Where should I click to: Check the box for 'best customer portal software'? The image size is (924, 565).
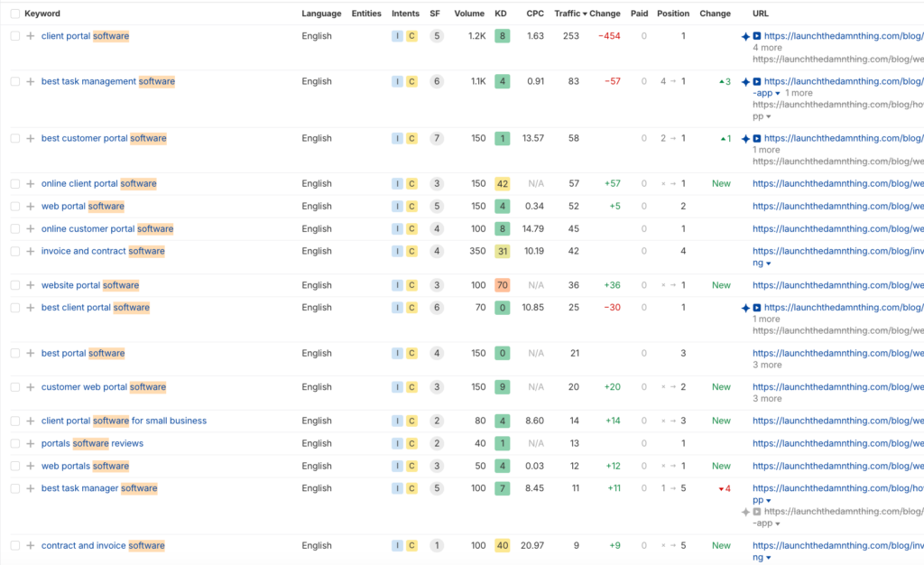(x=15, y=138)
